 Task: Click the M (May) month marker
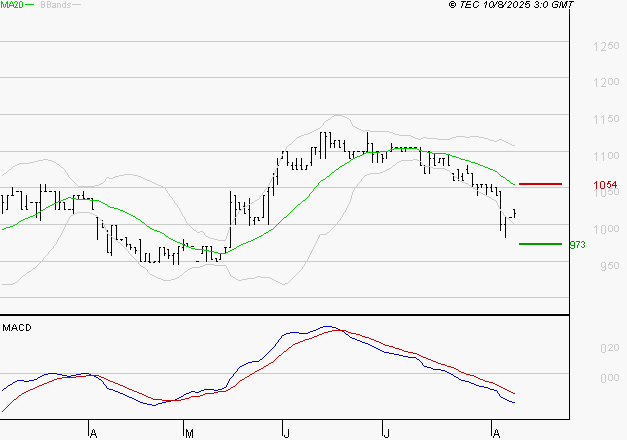point(188,433)
